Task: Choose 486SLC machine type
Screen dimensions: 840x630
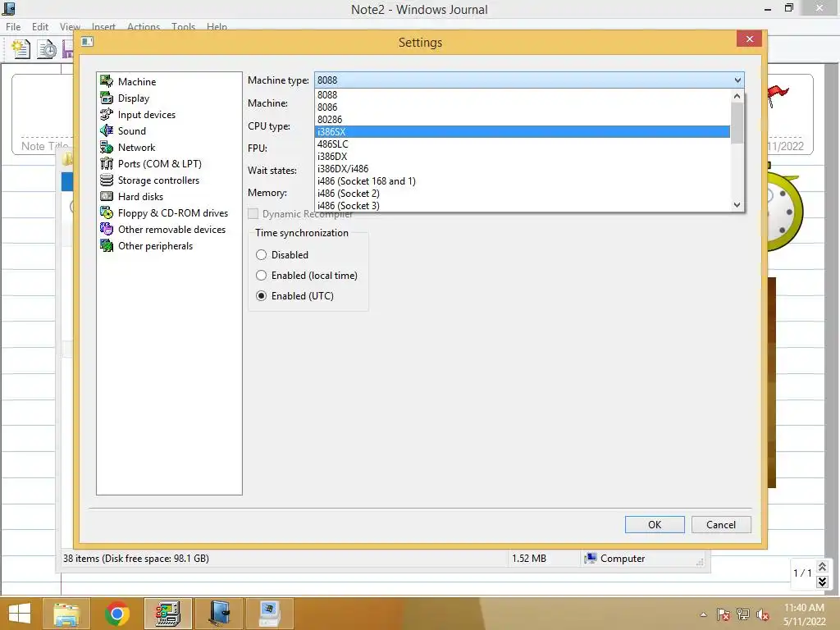Action: click(523, 144)
